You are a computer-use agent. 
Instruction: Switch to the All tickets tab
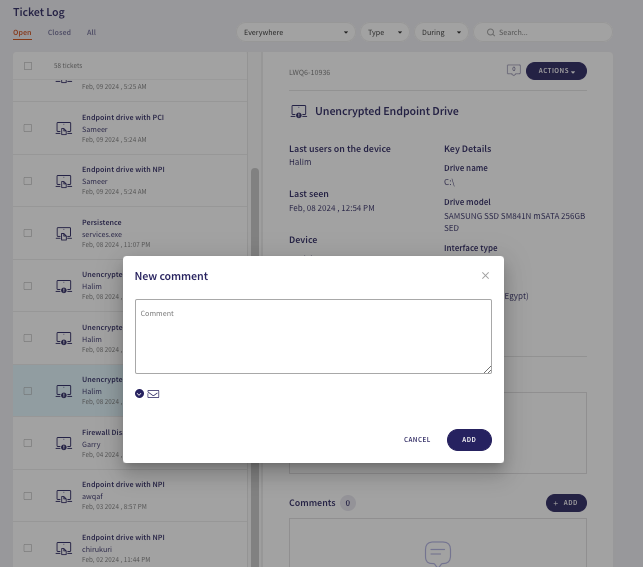click(x=91, y=32)
